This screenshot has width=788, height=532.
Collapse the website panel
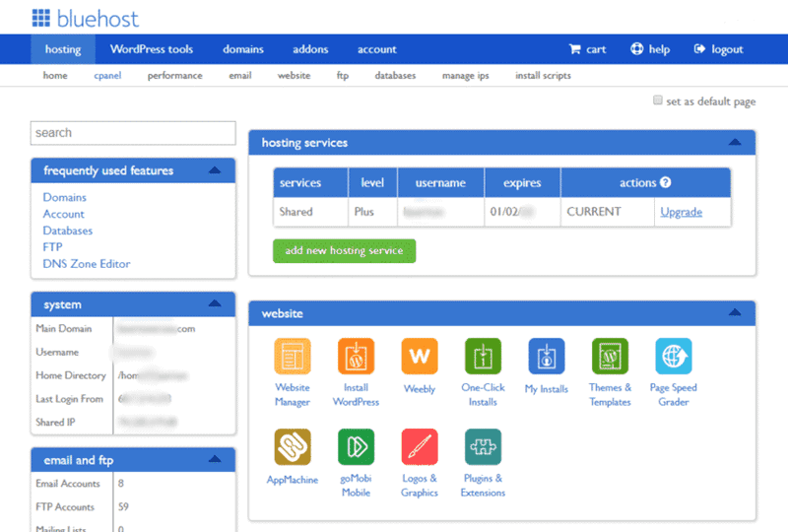(x=735, y=312)
